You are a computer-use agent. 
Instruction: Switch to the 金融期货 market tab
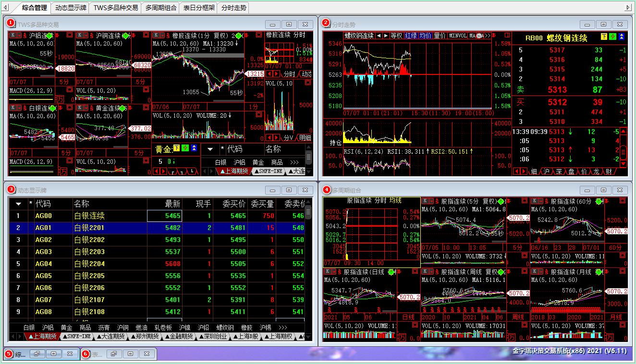coord(178,337)
